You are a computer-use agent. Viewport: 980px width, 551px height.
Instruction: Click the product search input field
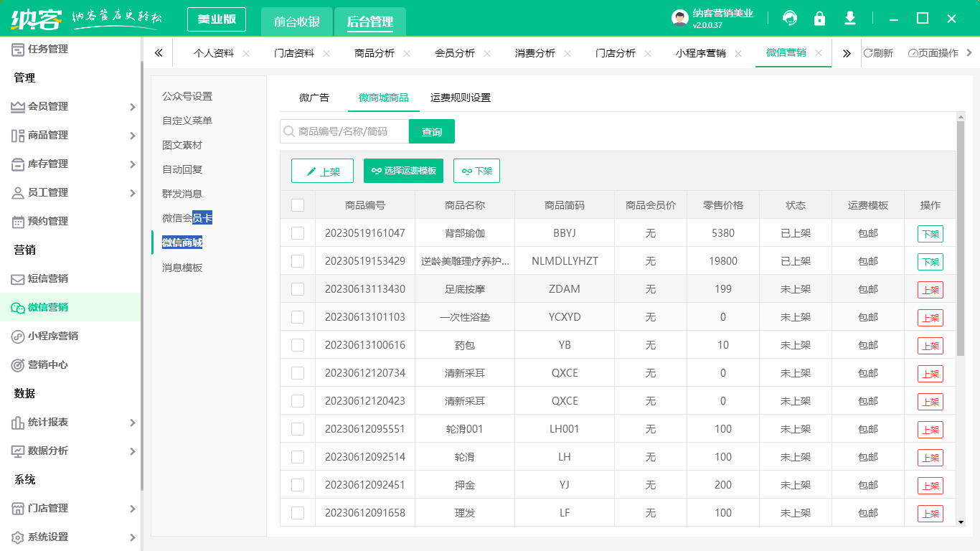tap(346, 131)
